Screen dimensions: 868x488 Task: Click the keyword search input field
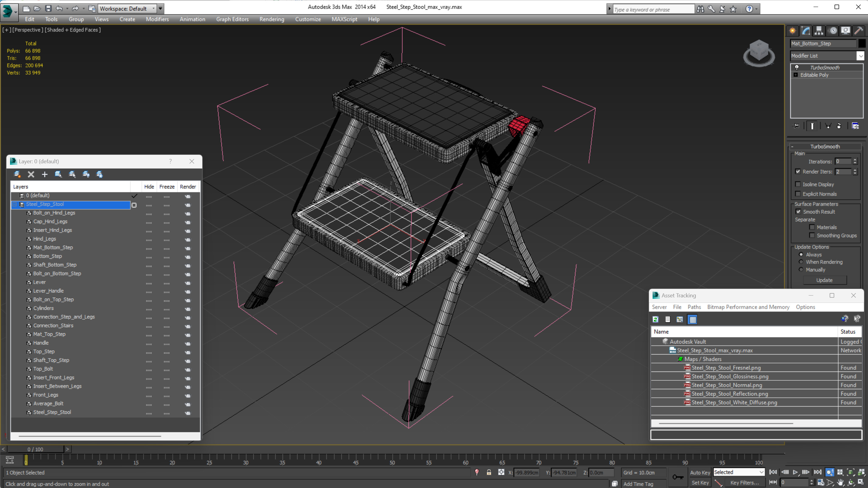(654, 9)
